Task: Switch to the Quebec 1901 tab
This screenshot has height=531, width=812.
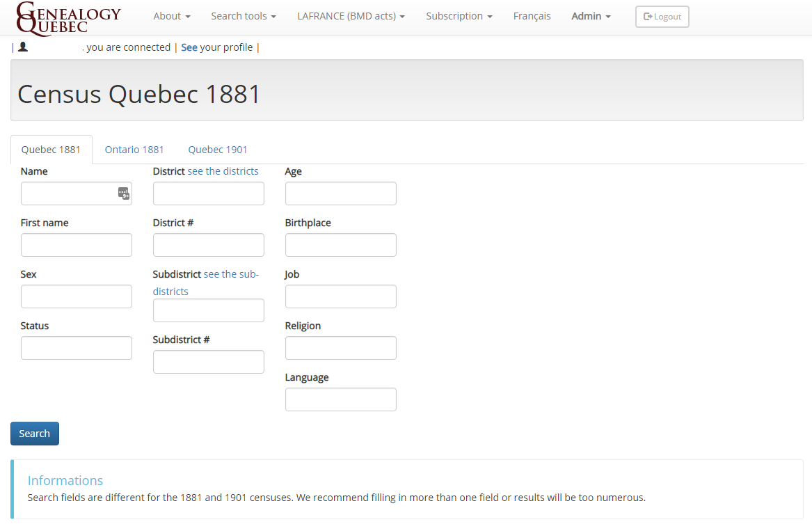Action: click(x=218, y=150)
